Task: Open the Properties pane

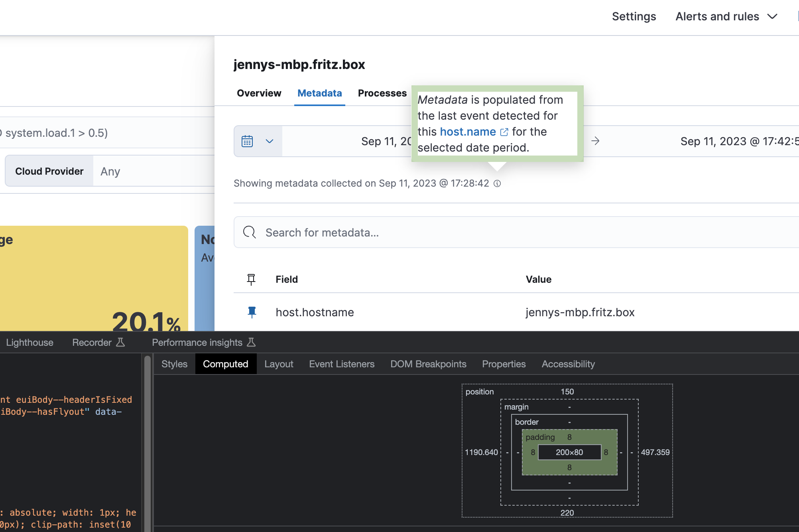Action: (504, 364)
